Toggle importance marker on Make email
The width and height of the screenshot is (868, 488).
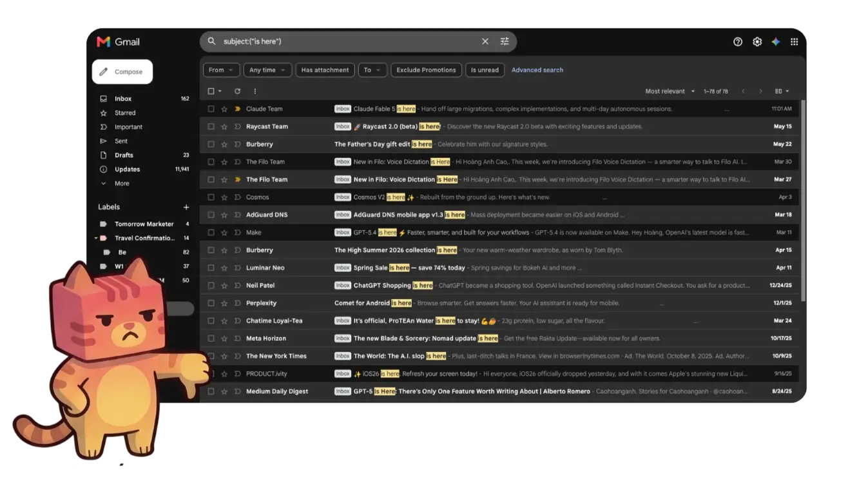(237, 233)
